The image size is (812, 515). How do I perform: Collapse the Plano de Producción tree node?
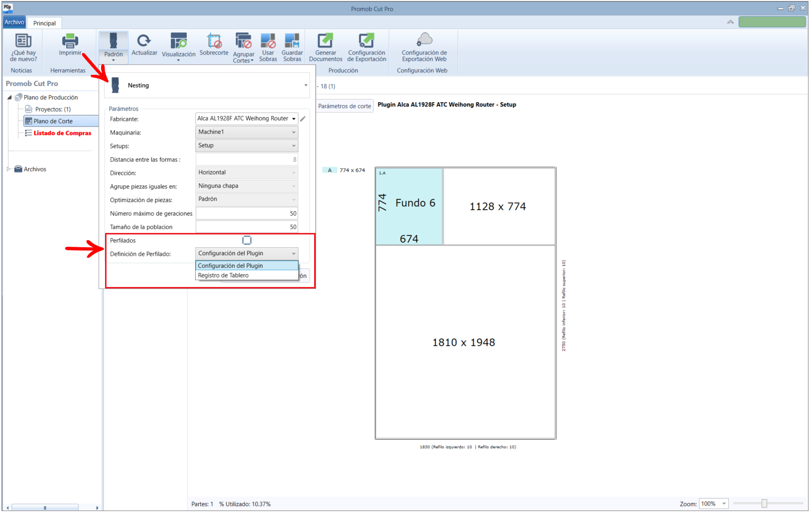pos(9,98)
